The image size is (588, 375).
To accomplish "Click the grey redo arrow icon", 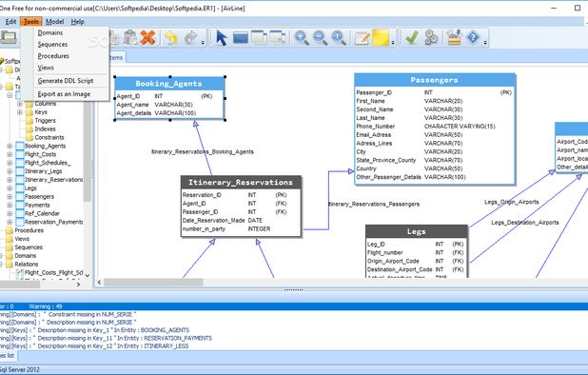I will click(x=191, y=38).
